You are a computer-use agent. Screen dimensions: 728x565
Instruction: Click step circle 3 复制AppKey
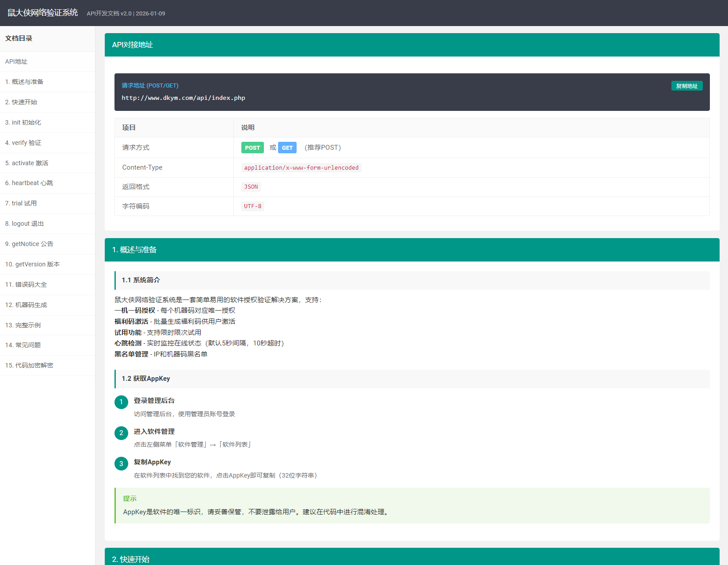coord(121,463)
